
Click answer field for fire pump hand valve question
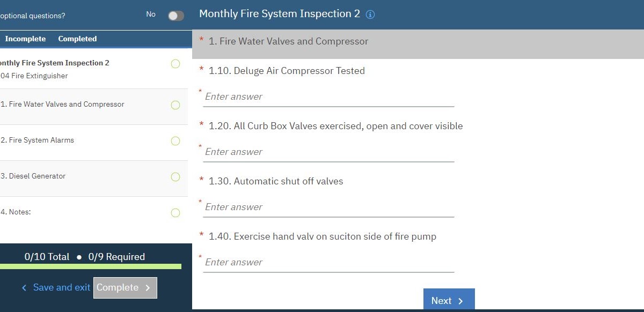click(x=328, y=263)
